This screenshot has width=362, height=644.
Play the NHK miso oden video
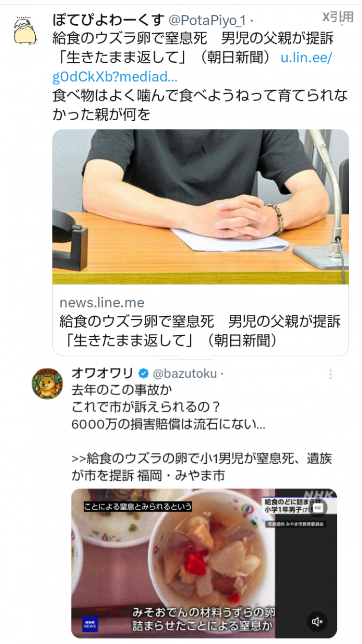(x=204, y=563)
